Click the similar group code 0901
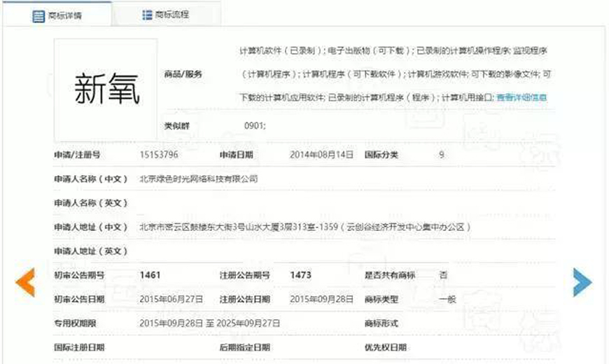Screen dimensions: 609x364 [x=254, y=126]
